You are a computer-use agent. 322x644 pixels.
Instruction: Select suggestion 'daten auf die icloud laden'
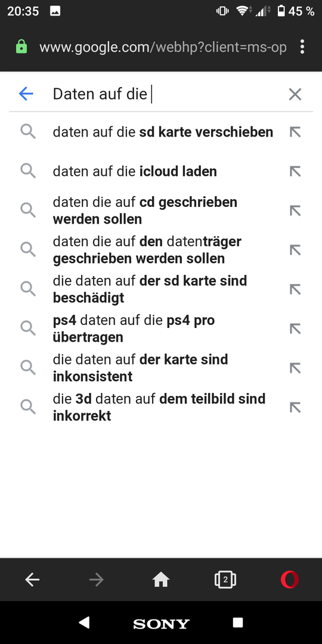[161, 171]
